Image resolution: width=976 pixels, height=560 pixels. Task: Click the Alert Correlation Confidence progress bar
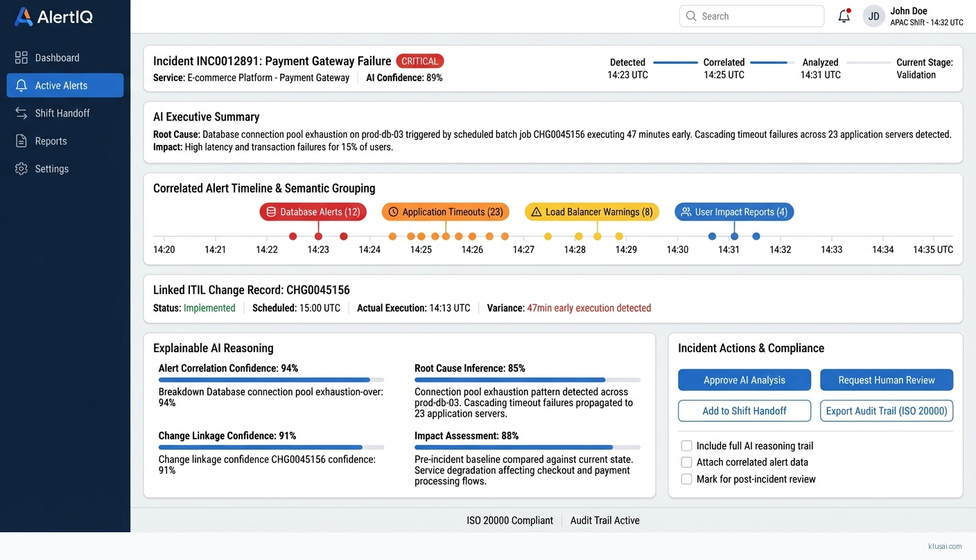[x=271, y=380]
